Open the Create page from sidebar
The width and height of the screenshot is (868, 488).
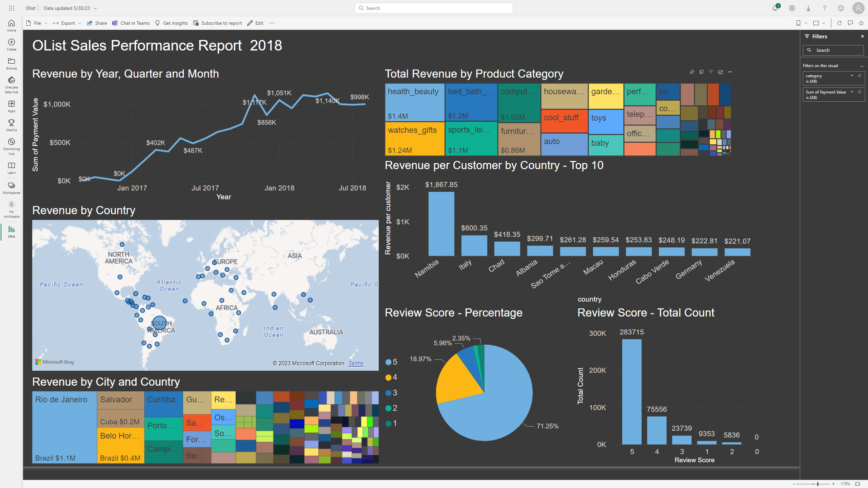tap(12, 44)
